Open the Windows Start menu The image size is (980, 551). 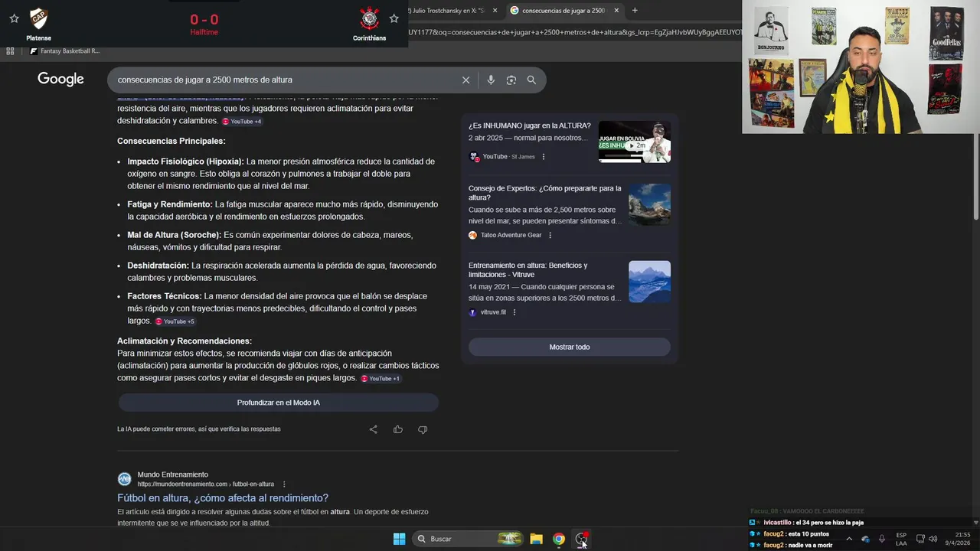[399, 539]
